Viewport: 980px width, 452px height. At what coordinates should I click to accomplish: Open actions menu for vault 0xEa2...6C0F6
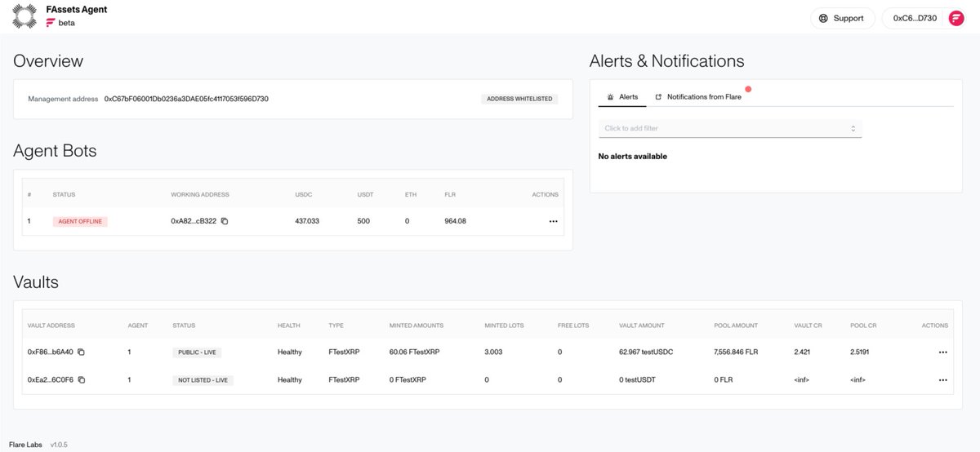[x=942, y=379]
